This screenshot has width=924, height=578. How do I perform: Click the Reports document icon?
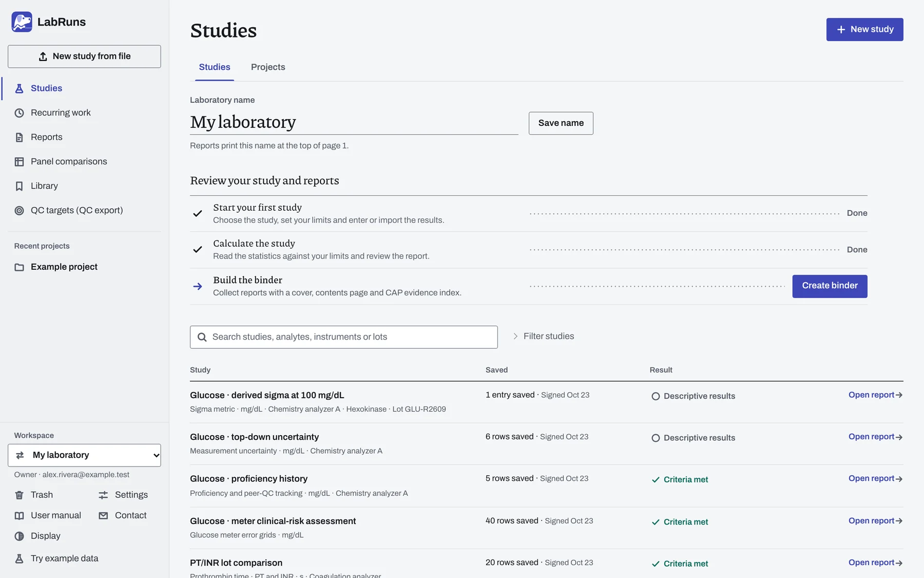(x=19, y=137)
